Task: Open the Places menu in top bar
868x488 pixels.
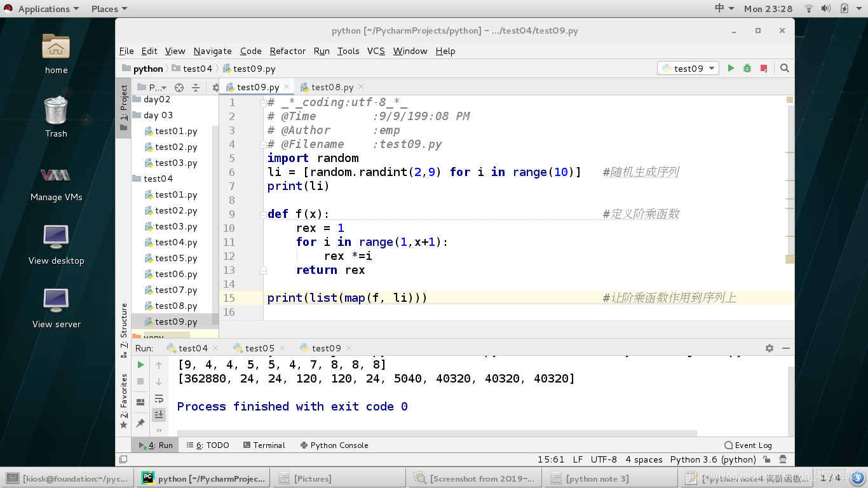Action: click(109, 9)
